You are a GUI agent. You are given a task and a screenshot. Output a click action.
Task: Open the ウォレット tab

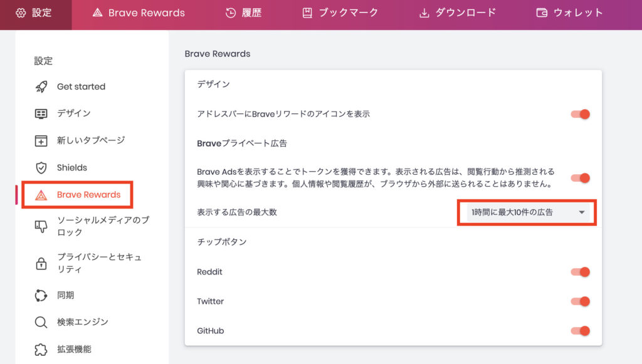pyautogui.click(x=569, y=13)
